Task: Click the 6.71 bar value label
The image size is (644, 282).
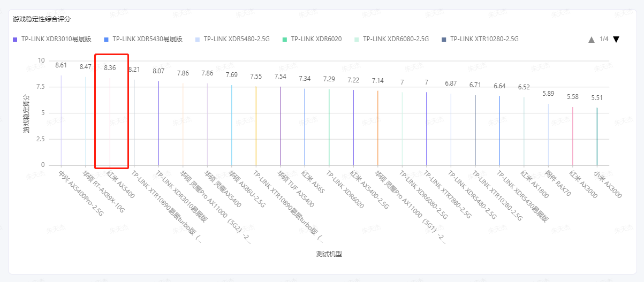Action: 475,85
